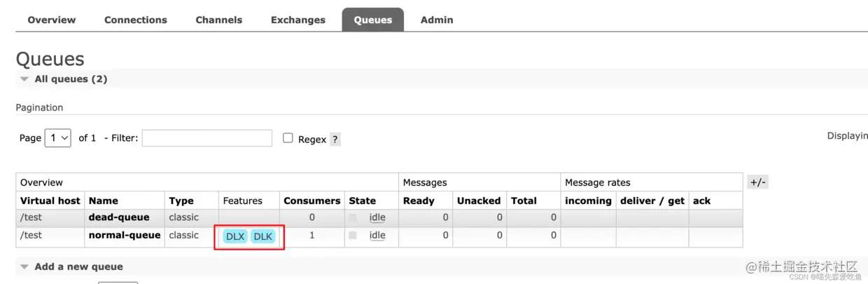Open the Exchanges tab

[x=298, y=20]
